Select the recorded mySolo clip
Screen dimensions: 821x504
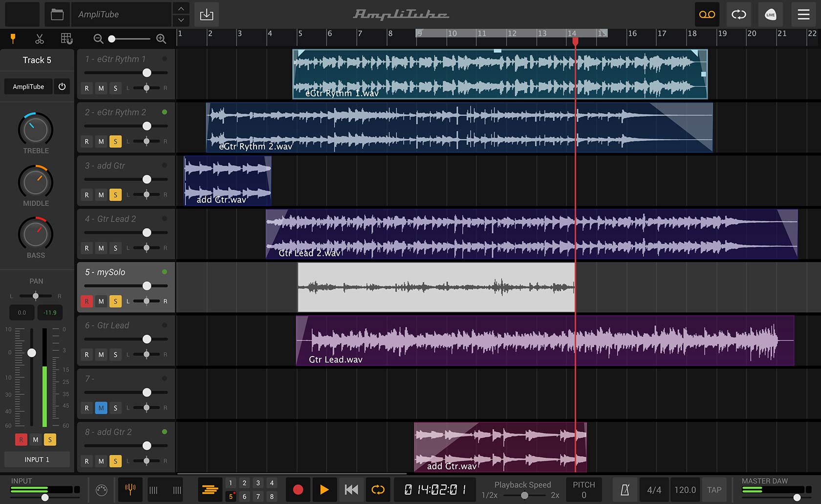click(x=436, y=287)
